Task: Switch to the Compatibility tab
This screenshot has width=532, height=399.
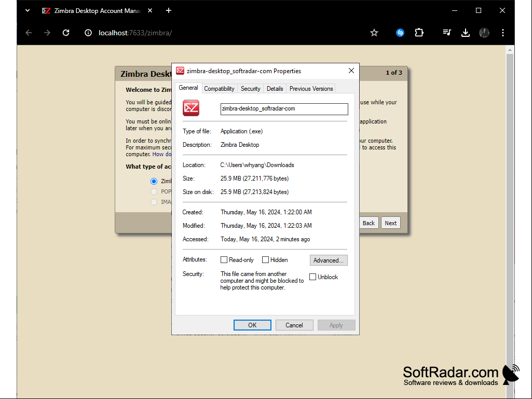Action: coord(219,89)
